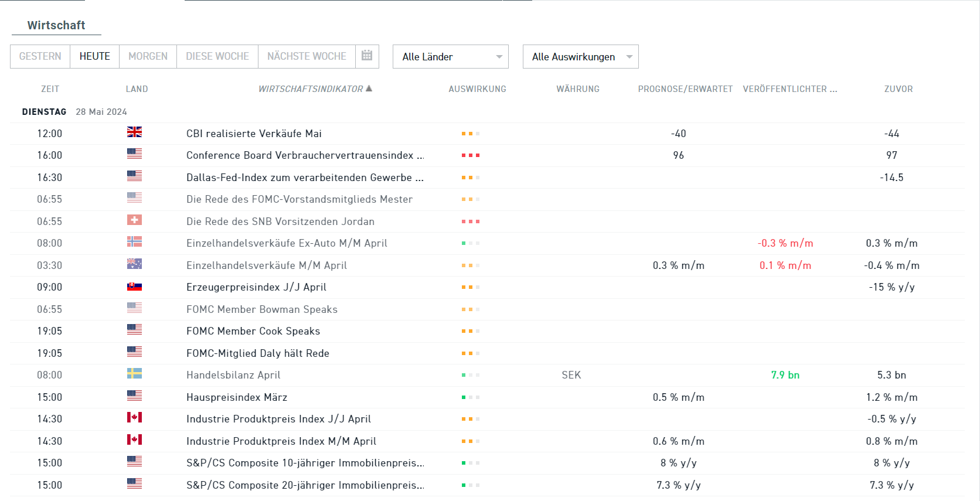Click Slovak flag in Erzeugerpreisindex row

(134, 287)
